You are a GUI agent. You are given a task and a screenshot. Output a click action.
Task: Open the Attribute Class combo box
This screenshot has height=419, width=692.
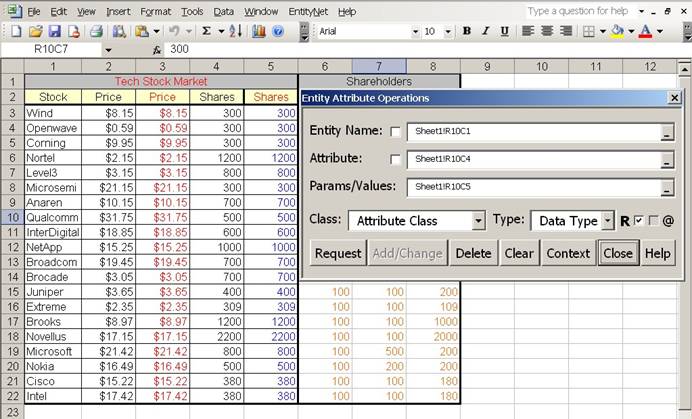coord(478,221)
